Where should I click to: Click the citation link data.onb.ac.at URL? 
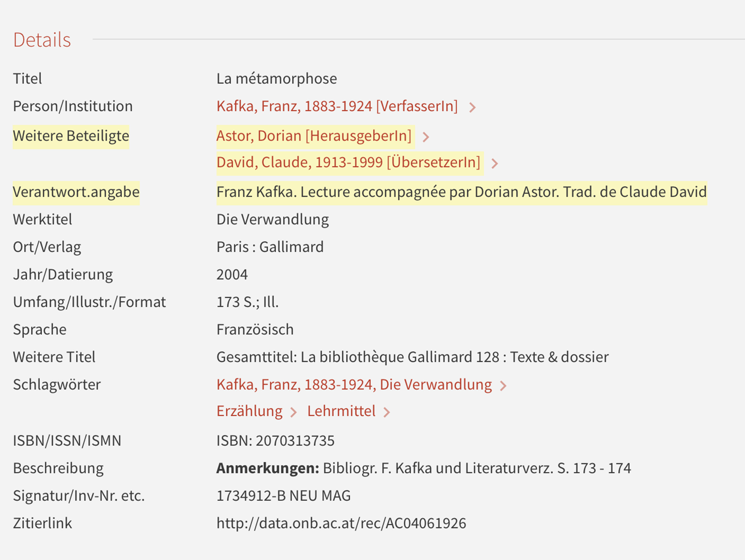[x=341, y=523]
